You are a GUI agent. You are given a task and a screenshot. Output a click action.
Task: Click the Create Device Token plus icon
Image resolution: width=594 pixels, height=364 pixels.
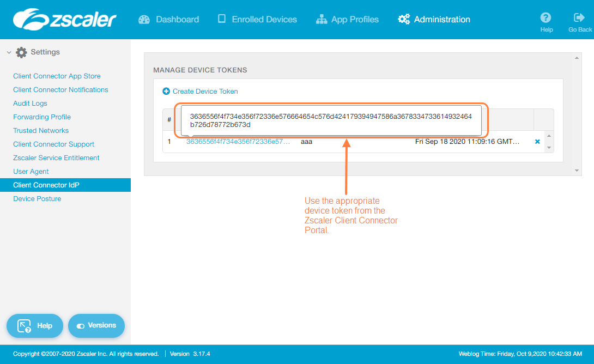(x=166, y=91)
